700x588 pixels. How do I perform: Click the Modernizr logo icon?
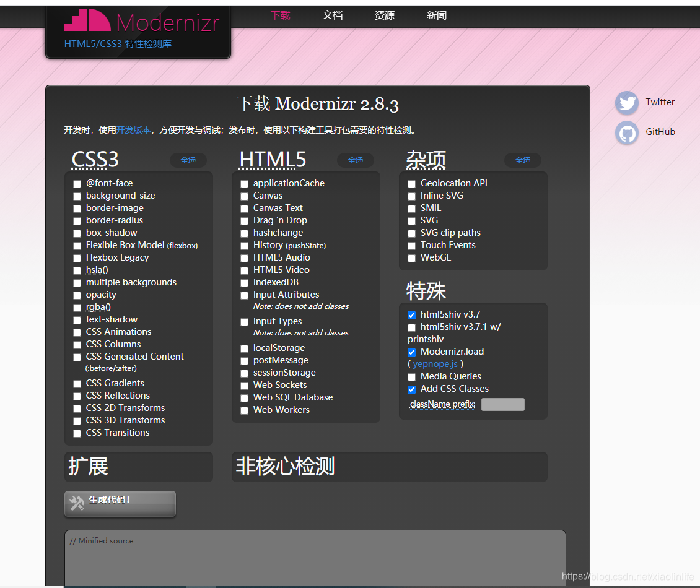click(x=87, y=20)
